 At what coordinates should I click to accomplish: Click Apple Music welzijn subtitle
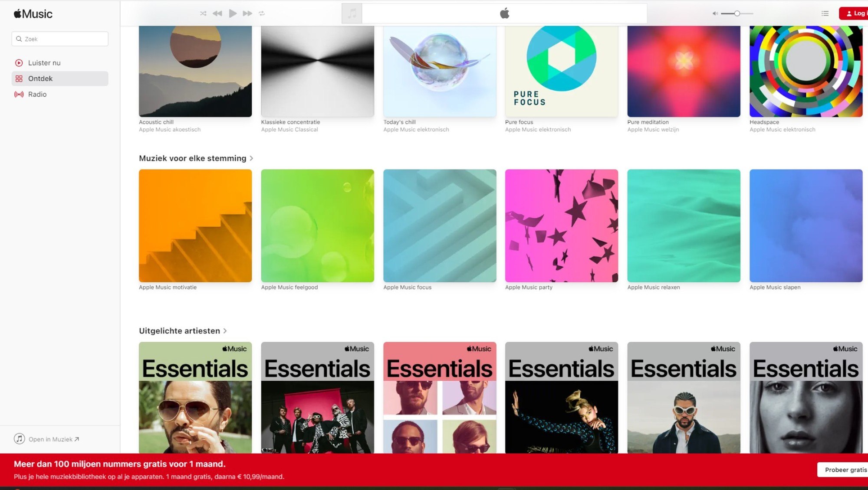[653, 130]
